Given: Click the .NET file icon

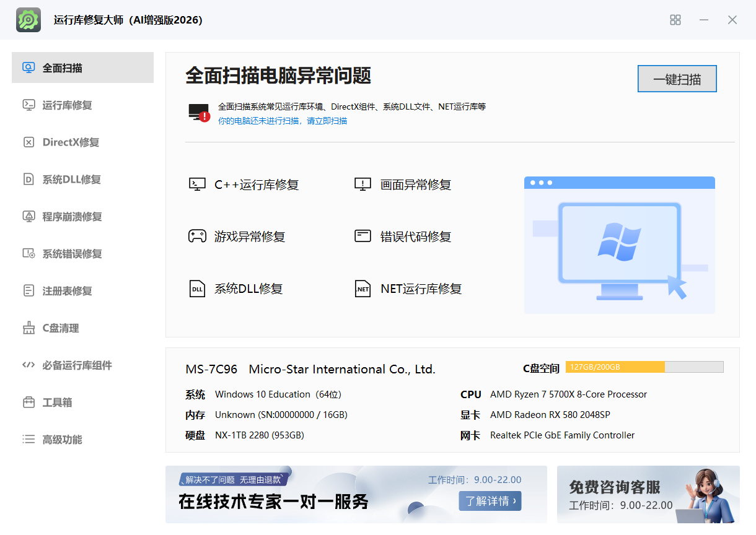Looking at the screenshot, I should (363, 289).
